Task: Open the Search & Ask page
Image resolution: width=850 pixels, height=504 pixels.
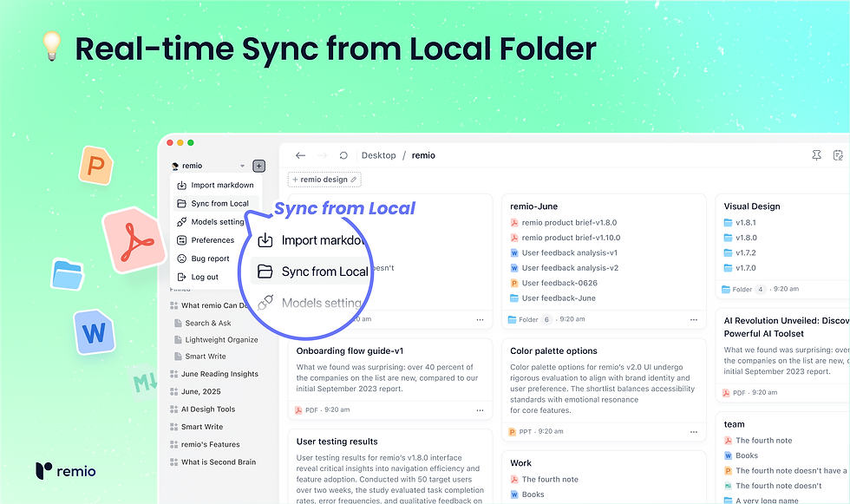Action: click(x=207, y=323)
